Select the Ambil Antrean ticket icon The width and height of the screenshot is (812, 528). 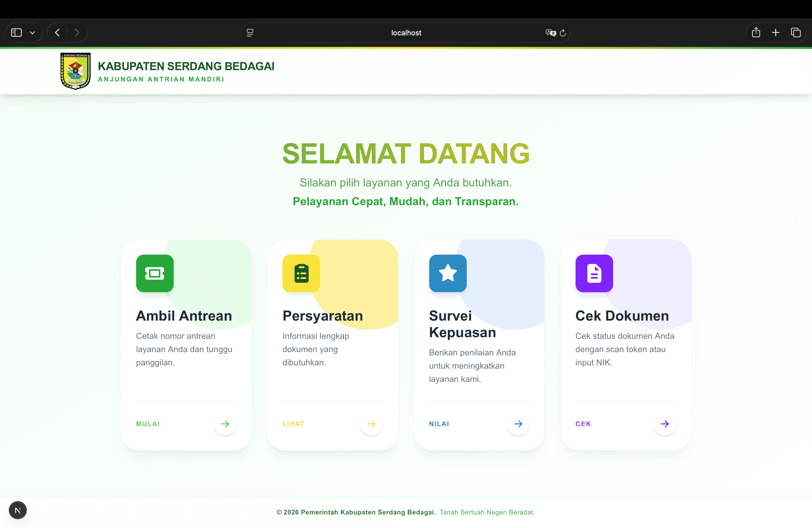pos(155,274)
